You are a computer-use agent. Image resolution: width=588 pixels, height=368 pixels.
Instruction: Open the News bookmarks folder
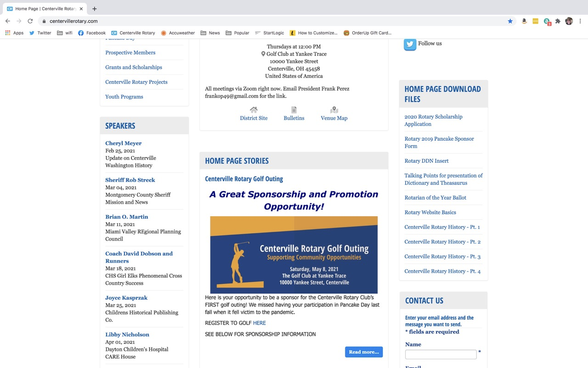click(210, 33)
